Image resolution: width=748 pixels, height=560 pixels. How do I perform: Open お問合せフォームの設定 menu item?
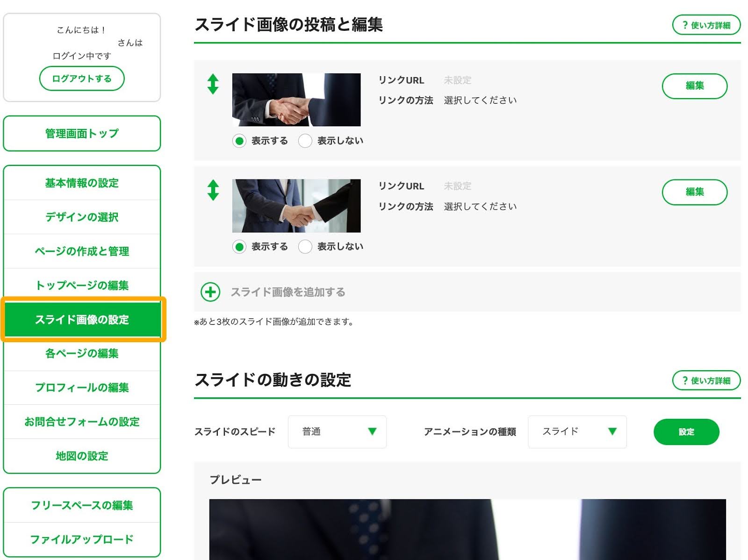point(82,422)
